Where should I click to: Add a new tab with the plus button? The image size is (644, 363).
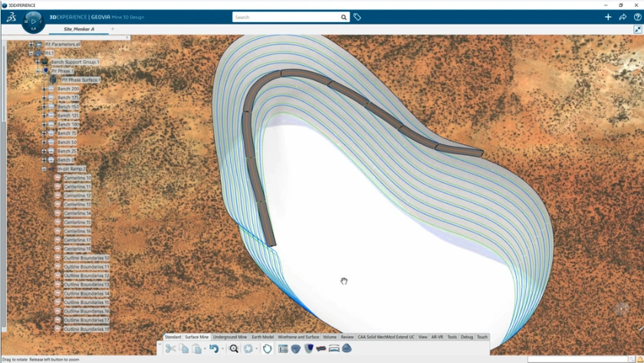point(113,29)
